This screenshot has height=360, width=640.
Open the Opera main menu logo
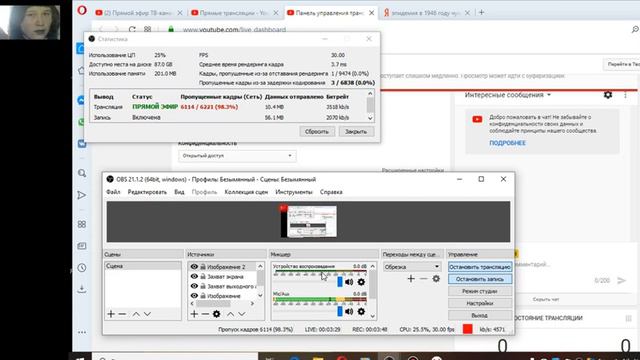(x=82, y=10)
